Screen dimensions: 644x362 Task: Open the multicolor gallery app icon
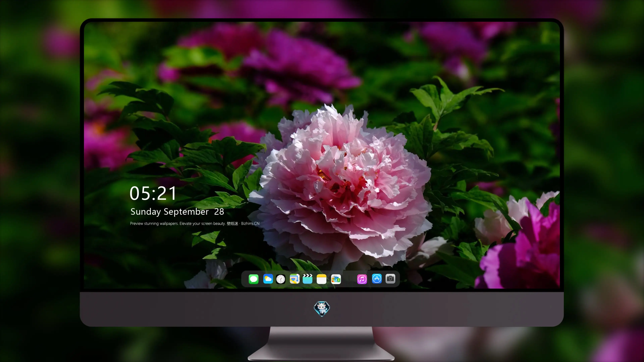tap(336, 279)
